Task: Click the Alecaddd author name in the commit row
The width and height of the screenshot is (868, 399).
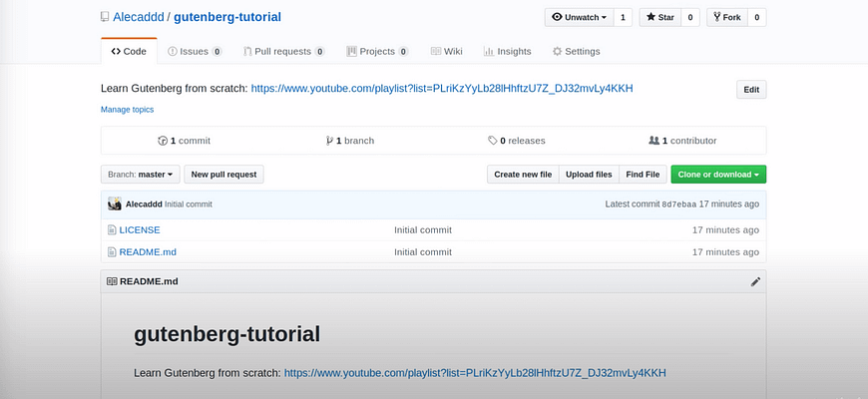Action: pos(144,204)
